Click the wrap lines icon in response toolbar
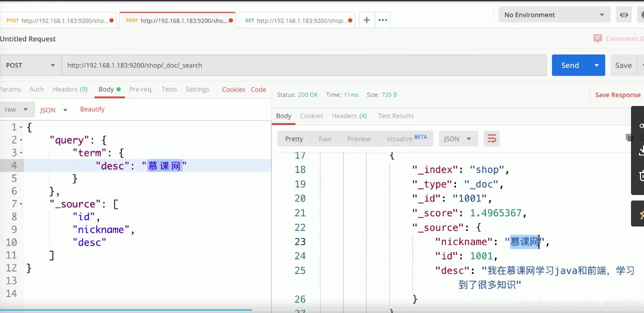The image size is (644, 313). (x=491, y=138)
